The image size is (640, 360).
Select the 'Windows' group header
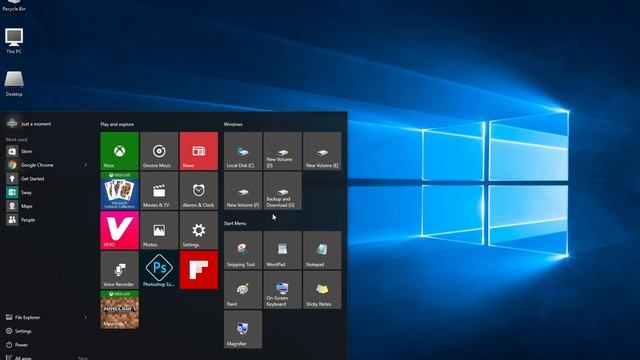click(x=233, y=124)
